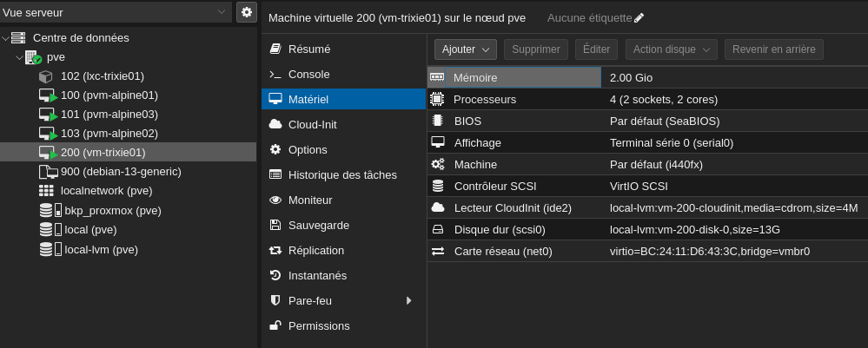Switch to the Cloud-Init section
The height and width of the screenshot is (348, 868).
coord(312,124)
